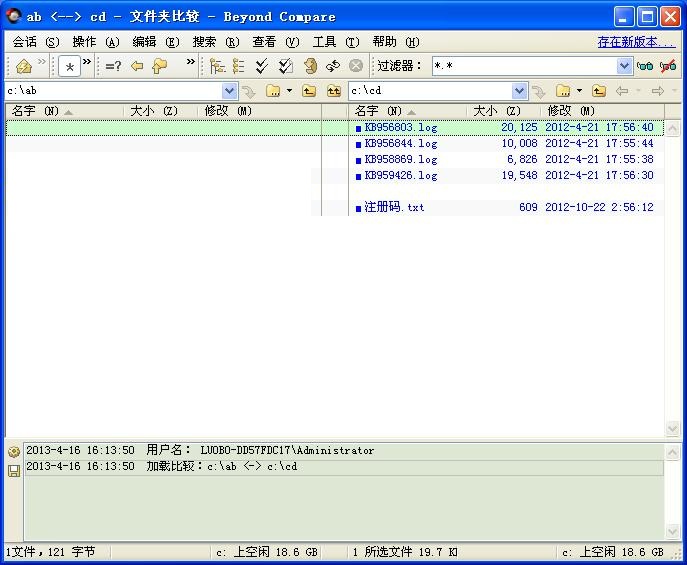Click the right browse folder icon
This screenshot has height=565, width=687.
pos(563,91)
